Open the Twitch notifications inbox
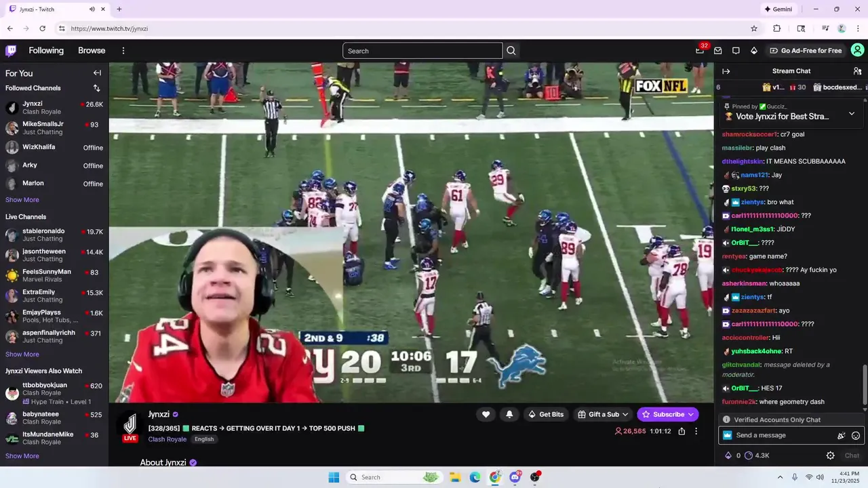The image size is (868, 488). point(717,51)
